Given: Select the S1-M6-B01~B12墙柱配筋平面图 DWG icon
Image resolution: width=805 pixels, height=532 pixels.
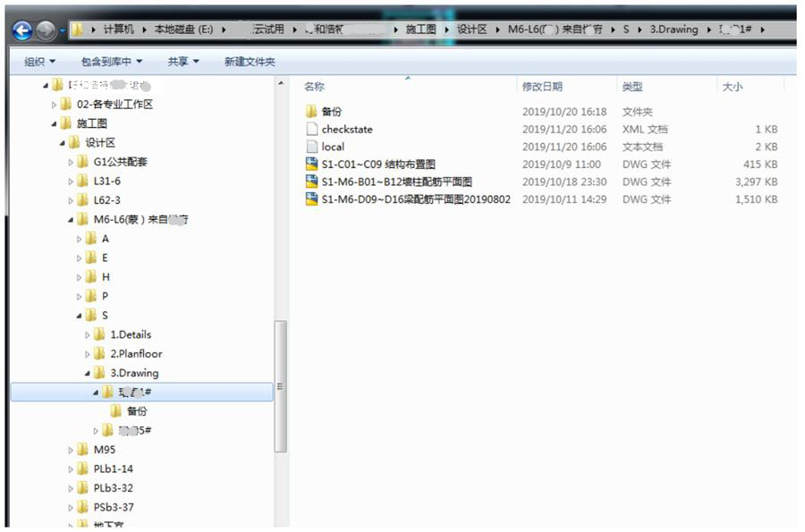Looking at the screenshot, I should (x=312, y=182).
